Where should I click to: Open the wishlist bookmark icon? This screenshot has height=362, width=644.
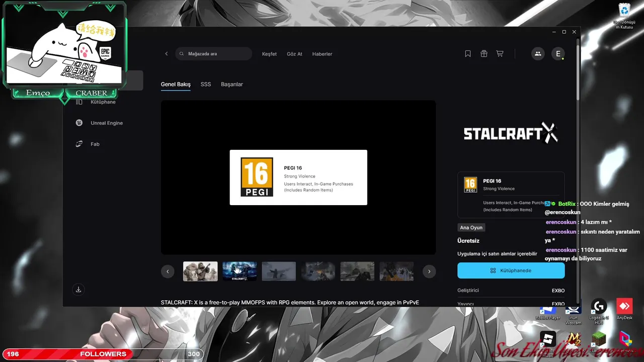coord(468,54)
